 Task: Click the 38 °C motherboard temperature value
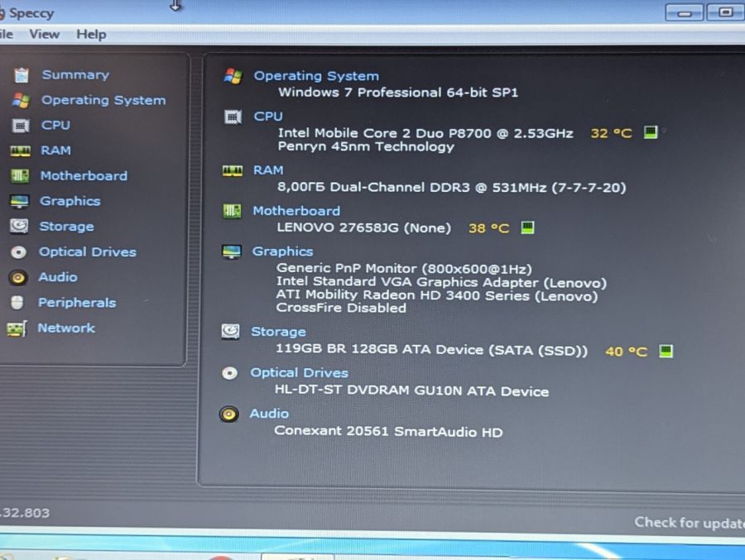tap(488, 228)
